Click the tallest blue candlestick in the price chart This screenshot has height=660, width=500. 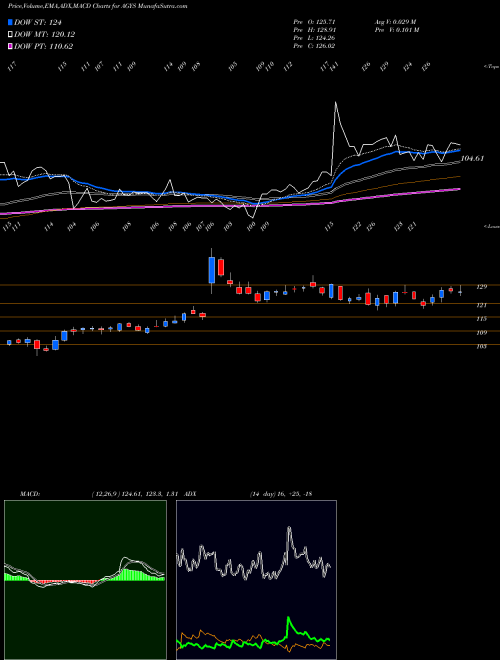[x=212, y=270]
